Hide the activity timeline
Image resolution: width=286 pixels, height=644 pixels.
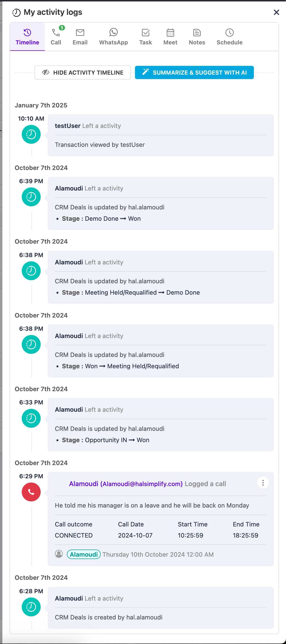(82, 72)
